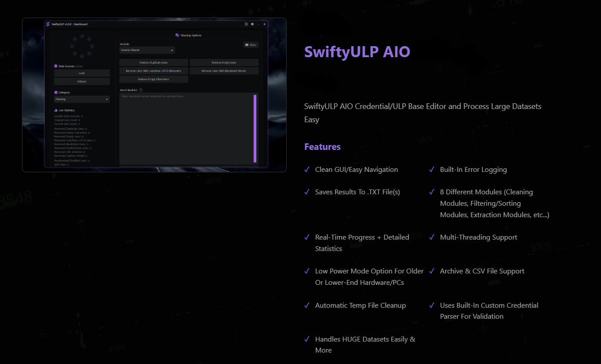Viewport: 601px width, 364px height.
Task: Click the "Cleaning Options:" heading text
Action: click(191, 35)
